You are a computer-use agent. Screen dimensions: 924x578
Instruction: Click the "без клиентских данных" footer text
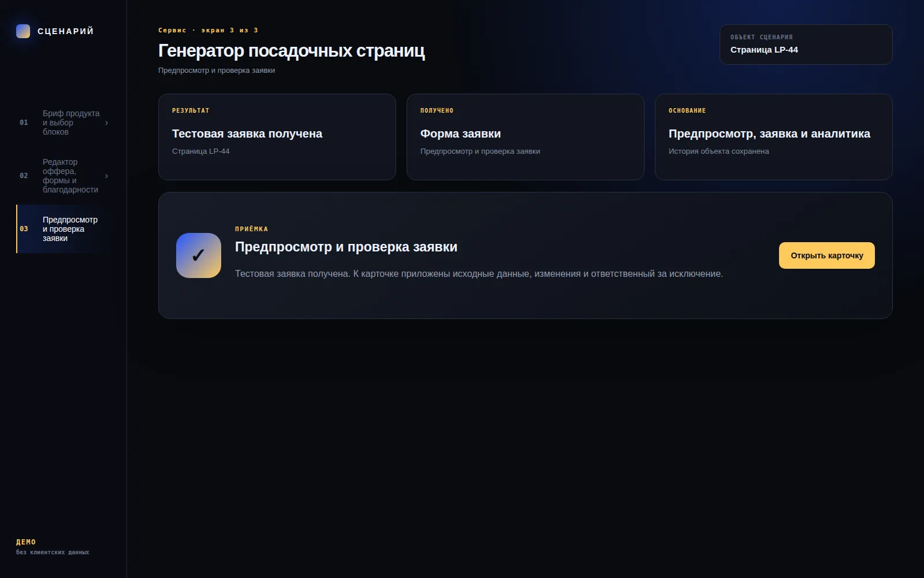(53, 553)
